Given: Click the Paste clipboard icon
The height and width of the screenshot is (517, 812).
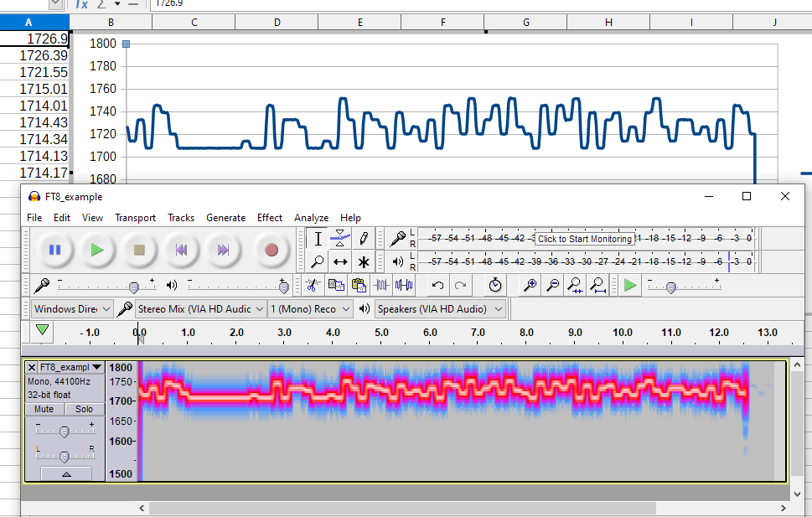Looking at the screenshot, I should 359,285.
